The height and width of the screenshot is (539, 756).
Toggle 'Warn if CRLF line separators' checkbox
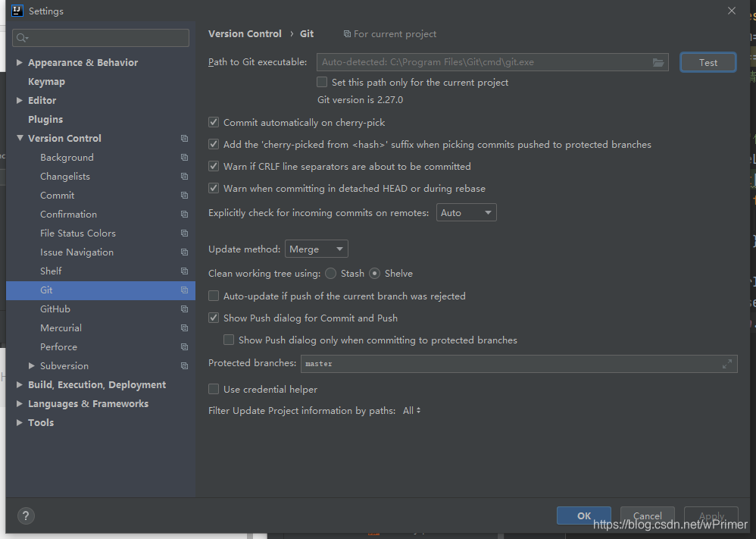click(214, 167)
